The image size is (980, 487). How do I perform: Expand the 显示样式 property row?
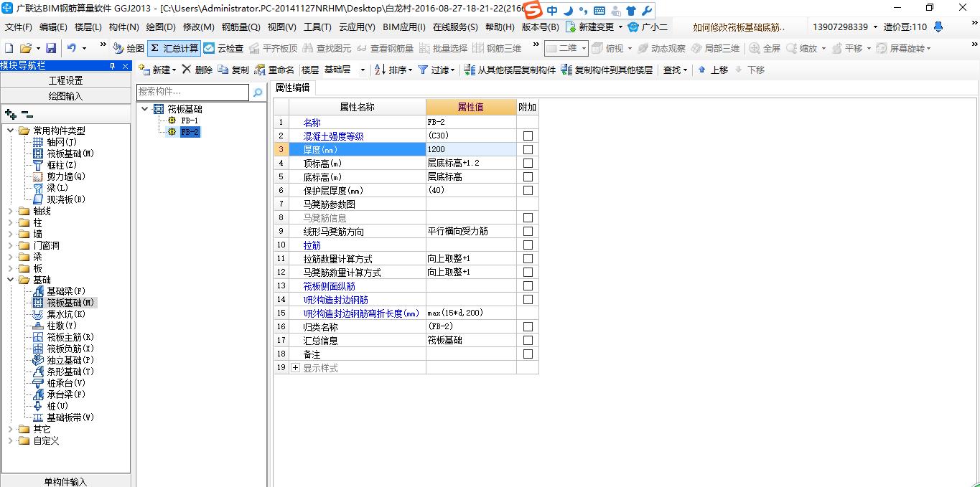pos(295,368)
